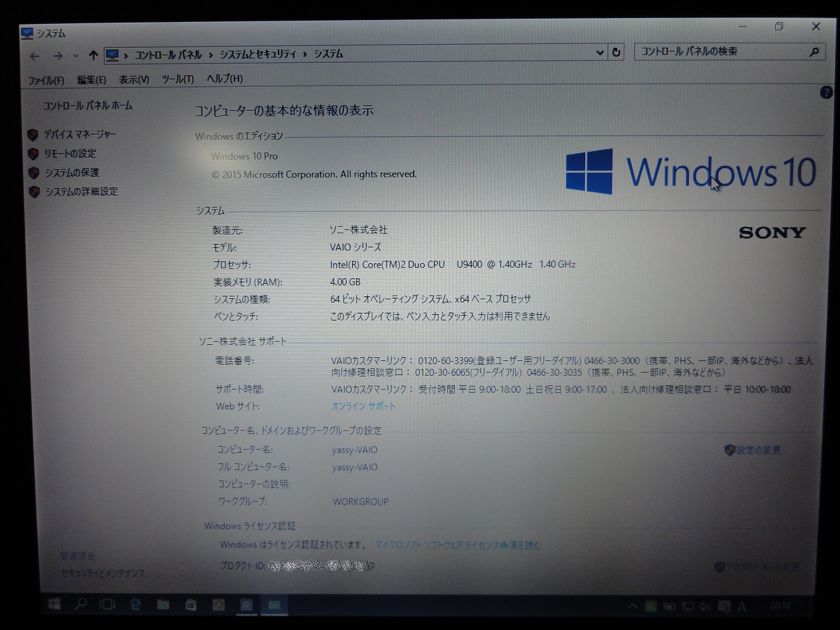Image resolution: width=840 pixels, height=630 pixels.
Task: Click the コントロール パネルの検索 search box
Action: tap(729, 51)
